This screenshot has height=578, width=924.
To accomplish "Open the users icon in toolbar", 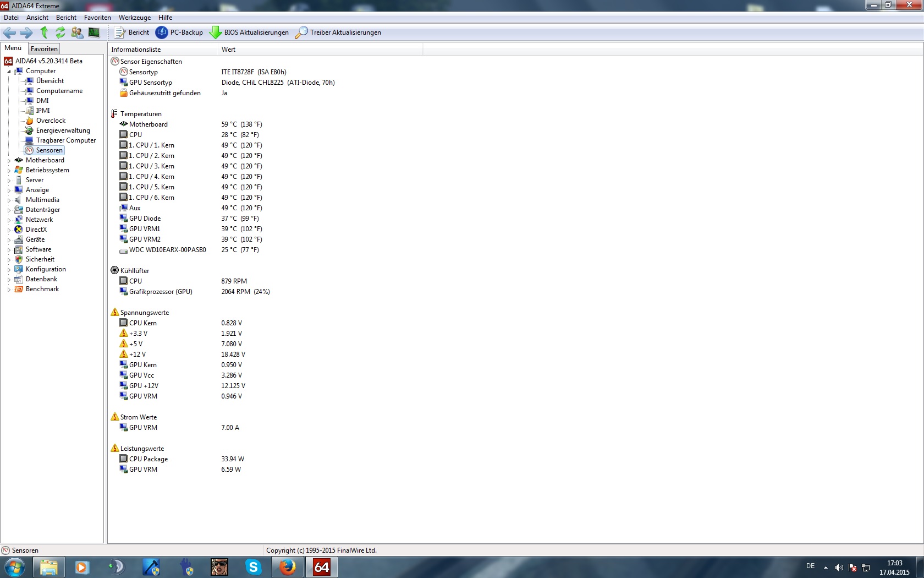I will [x=77, y=32].
